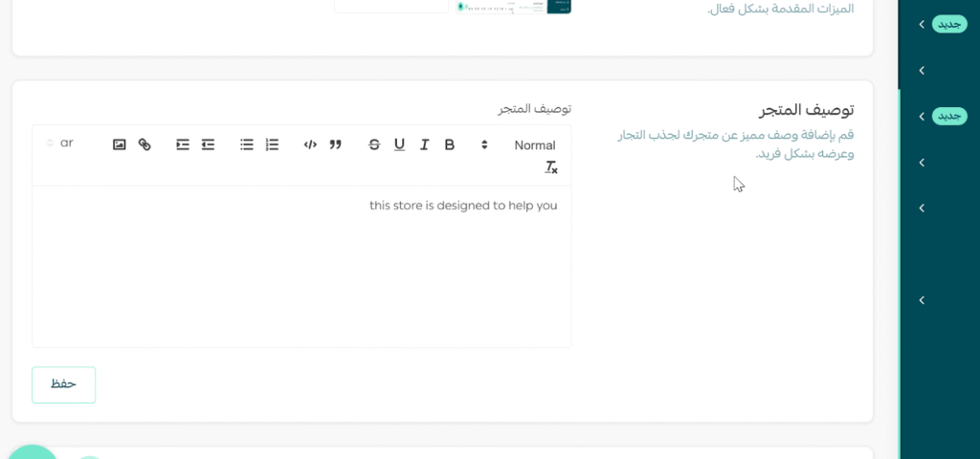Create a bulleted list

coord(247,144)
